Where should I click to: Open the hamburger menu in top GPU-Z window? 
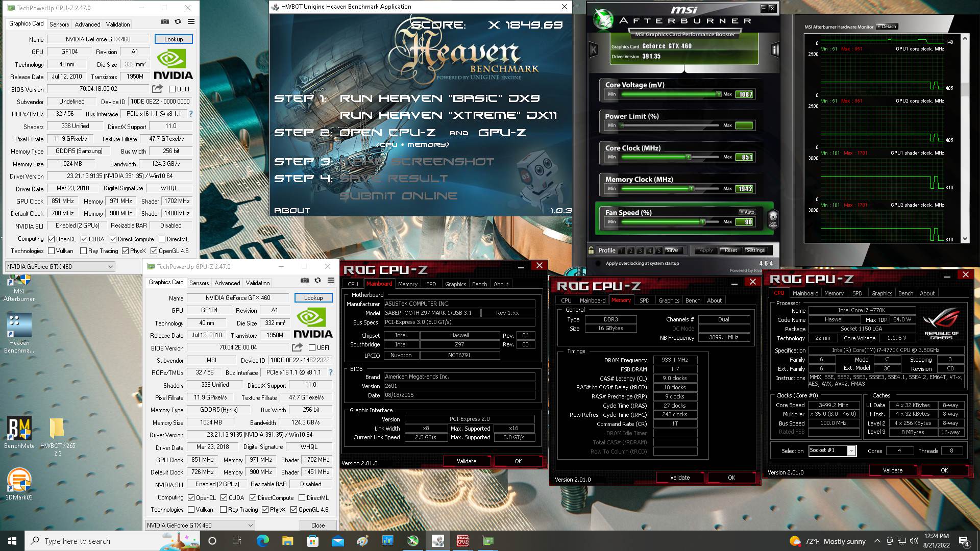(191, 22)
